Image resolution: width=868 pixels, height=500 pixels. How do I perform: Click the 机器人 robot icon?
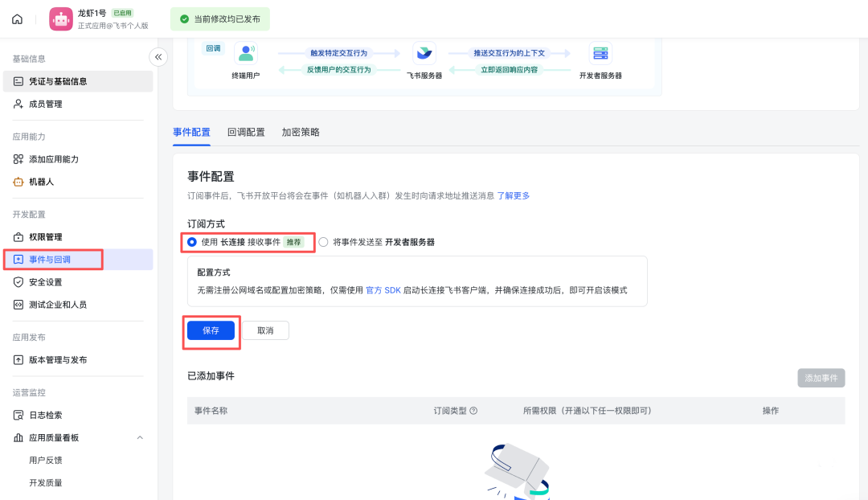[x=18, y=182]
